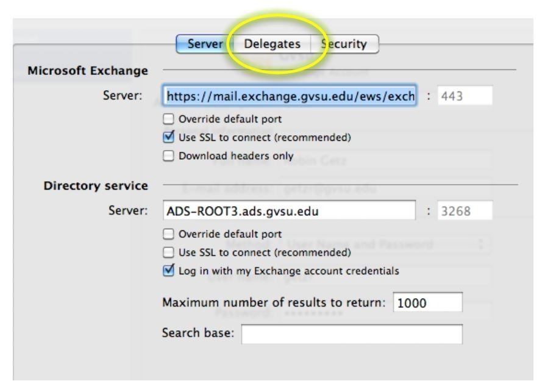The image size is (545, 392).
Task: Uncheck Log in with my Exchange account credentials
Action: pos(168,271)
